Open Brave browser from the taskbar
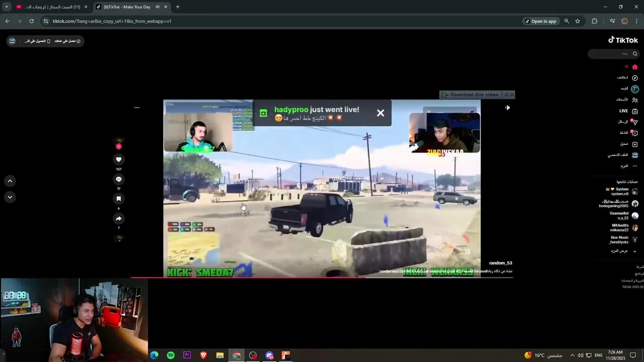 (x=203, y=355)
